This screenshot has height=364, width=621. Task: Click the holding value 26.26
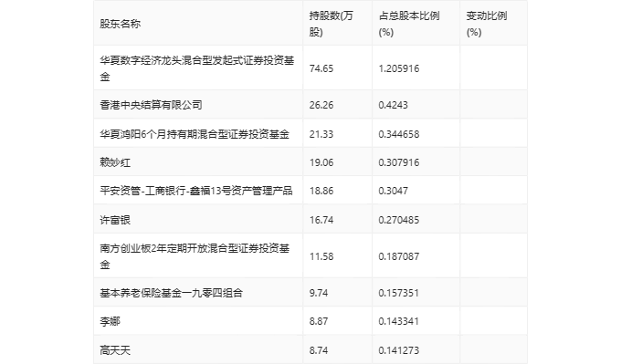[x=321, y=105]
